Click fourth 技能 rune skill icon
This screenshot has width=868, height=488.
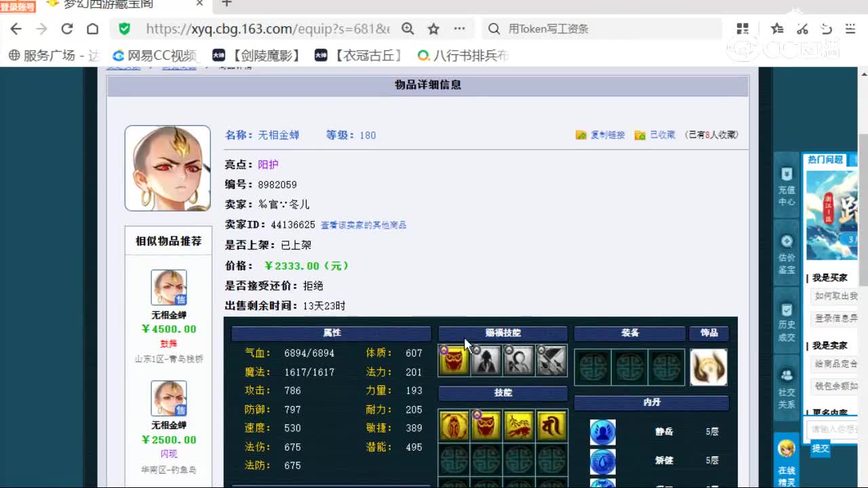(x=551, y=426)
